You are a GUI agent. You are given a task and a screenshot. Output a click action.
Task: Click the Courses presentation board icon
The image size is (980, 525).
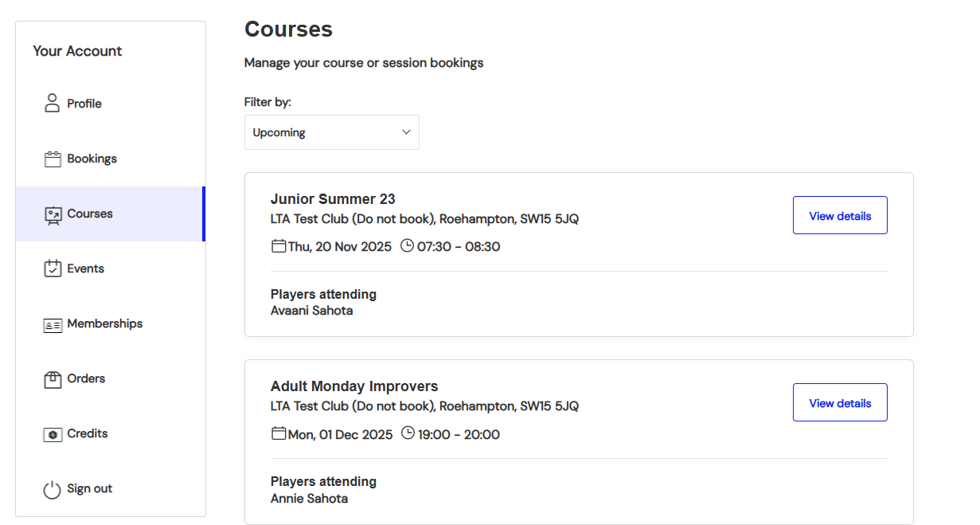pyautogui.click(x=53, y=214)
